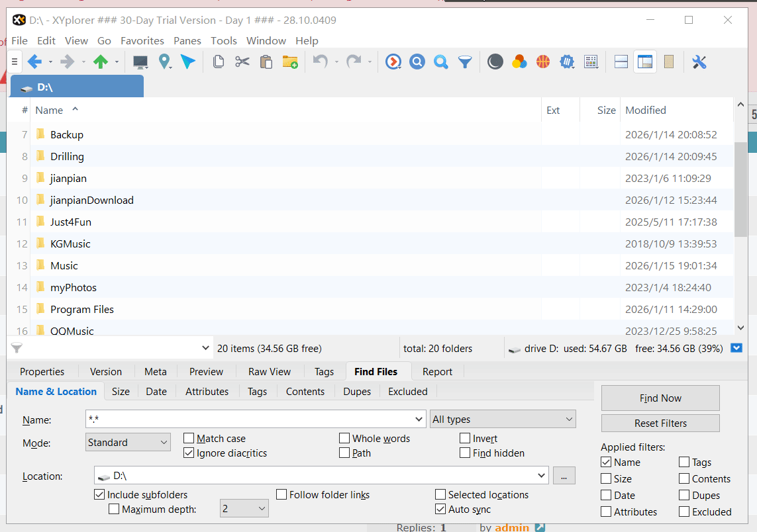This screenshot has height=532, width=757.
Task: Click the Cut scissors icon
Action: [x=242, y=62]
